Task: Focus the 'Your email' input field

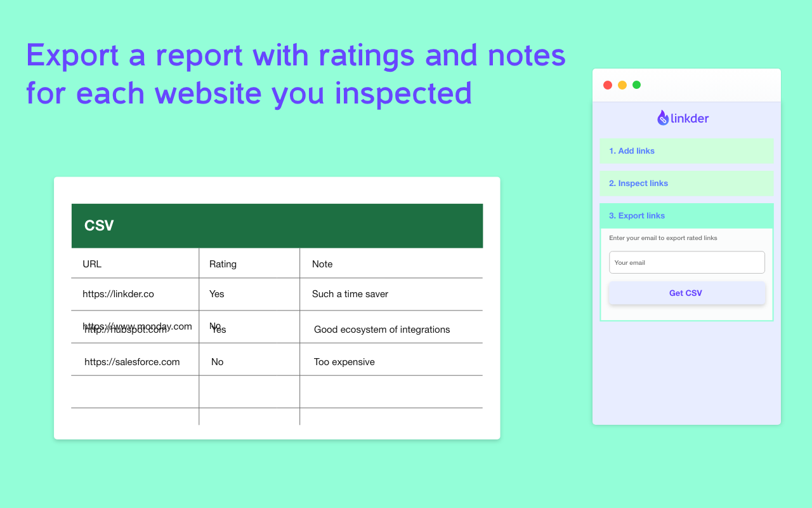Action: point(687,262)
